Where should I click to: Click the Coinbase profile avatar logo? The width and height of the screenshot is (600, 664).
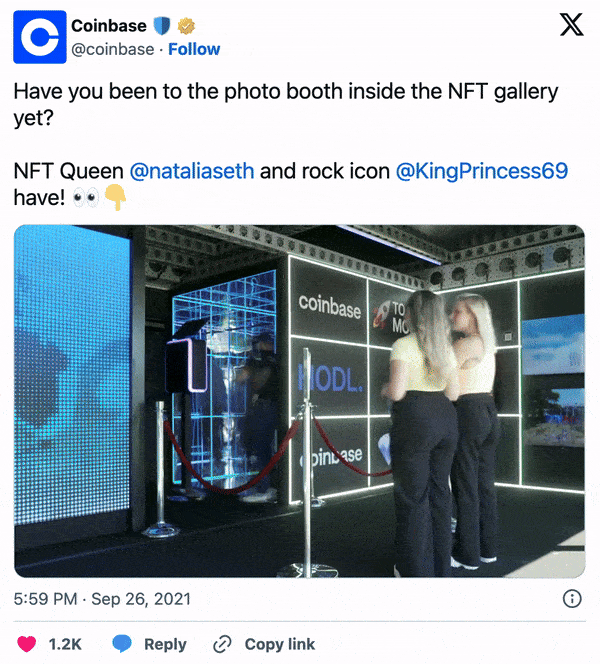40,37
